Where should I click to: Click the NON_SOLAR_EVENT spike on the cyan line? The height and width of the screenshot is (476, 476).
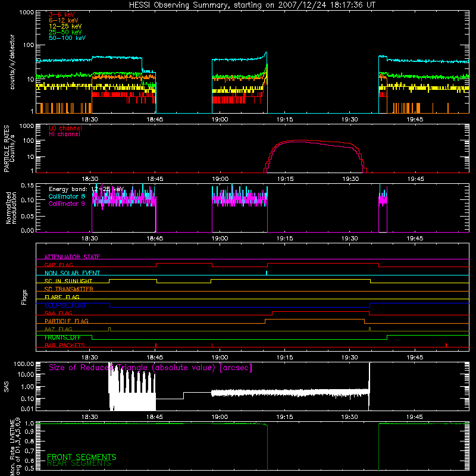(x=266, y=273)
